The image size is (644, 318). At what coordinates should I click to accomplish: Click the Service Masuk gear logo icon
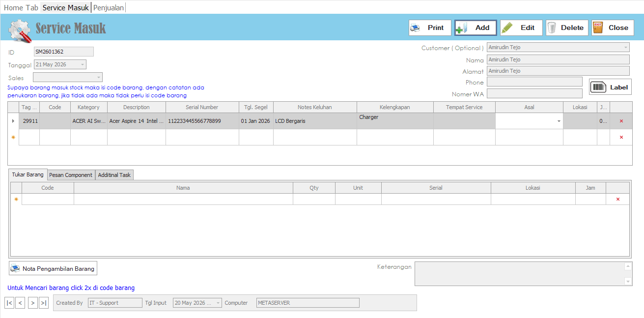click(20, 30)
